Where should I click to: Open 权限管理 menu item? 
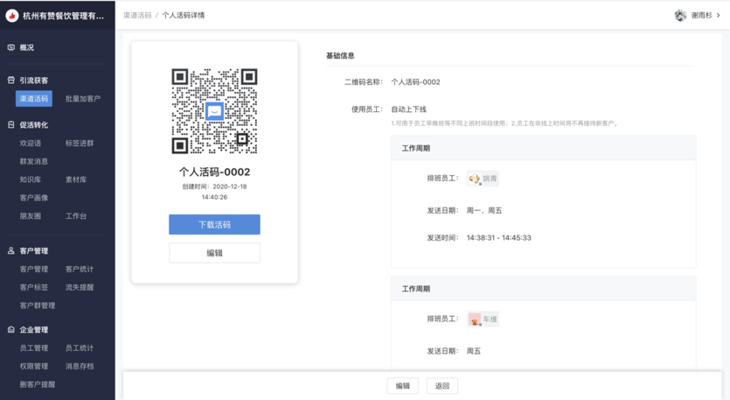coord(34,366)
